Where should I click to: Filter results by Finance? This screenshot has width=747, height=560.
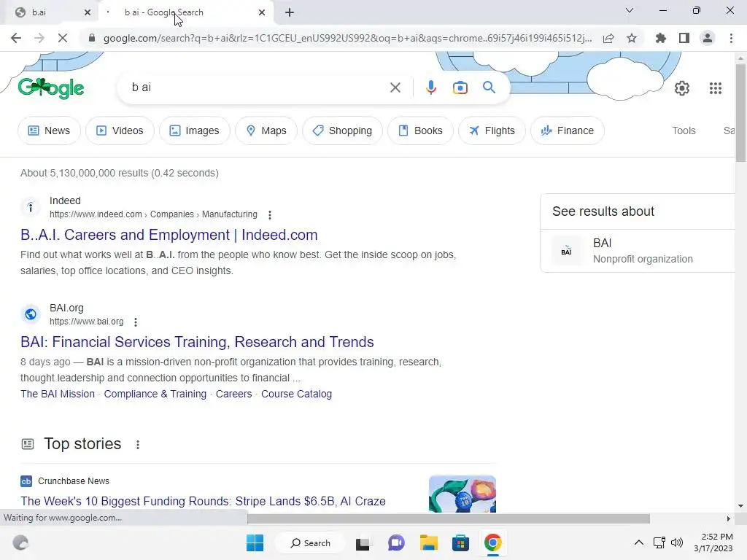pyautogui.click(x=568, y=131)
